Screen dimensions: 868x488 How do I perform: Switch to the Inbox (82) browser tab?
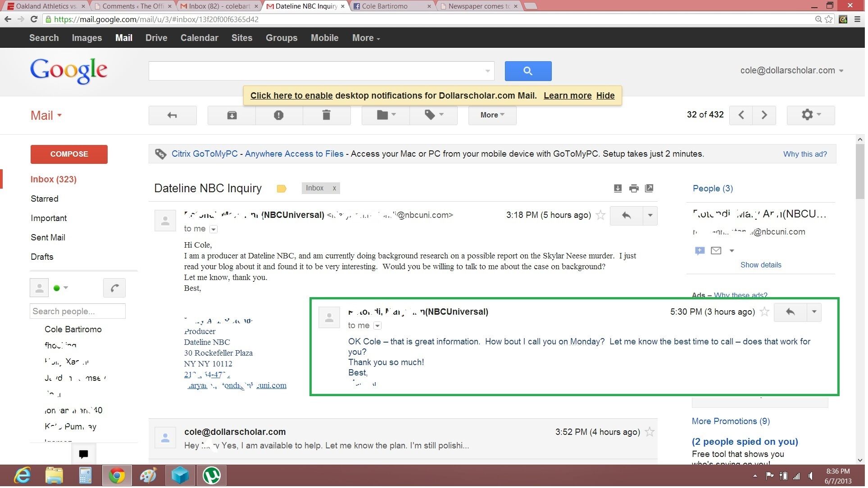click(x=219, y=6)
